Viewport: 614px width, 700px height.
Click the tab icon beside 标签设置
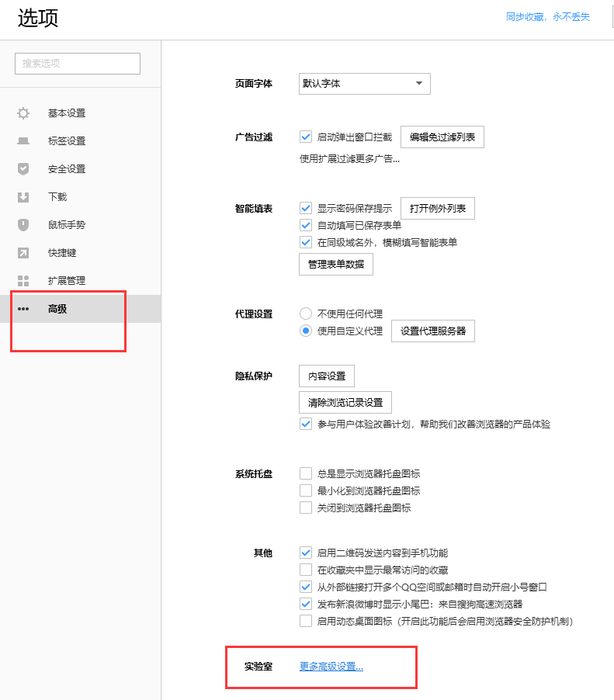(x=23, y=141)
